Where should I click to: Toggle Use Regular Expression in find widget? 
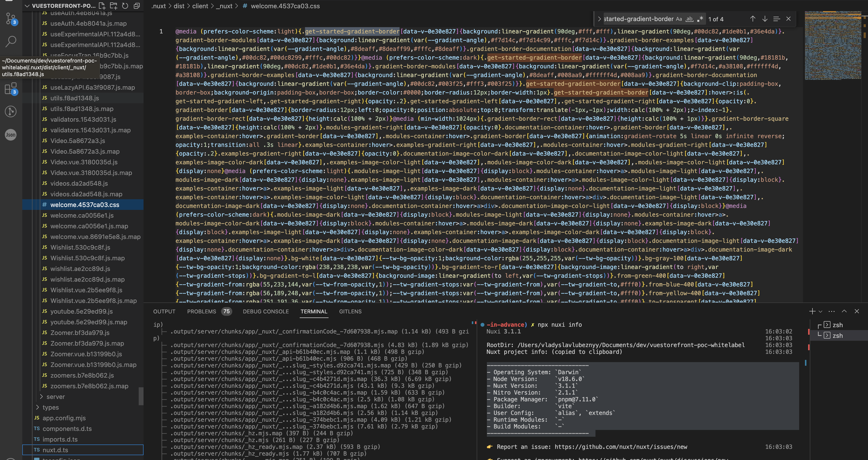(x=700, y=19)
